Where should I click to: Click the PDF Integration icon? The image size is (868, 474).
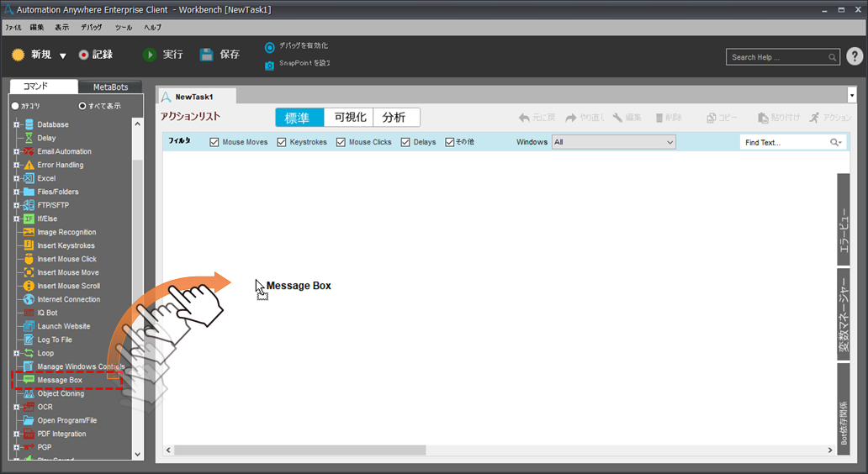tap(29, 434)
